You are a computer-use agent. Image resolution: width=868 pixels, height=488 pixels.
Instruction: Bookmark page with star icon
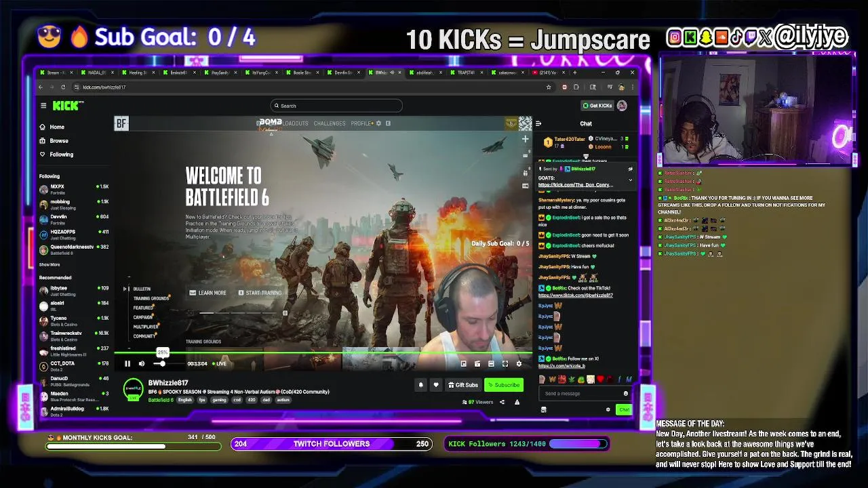point(549,87)
